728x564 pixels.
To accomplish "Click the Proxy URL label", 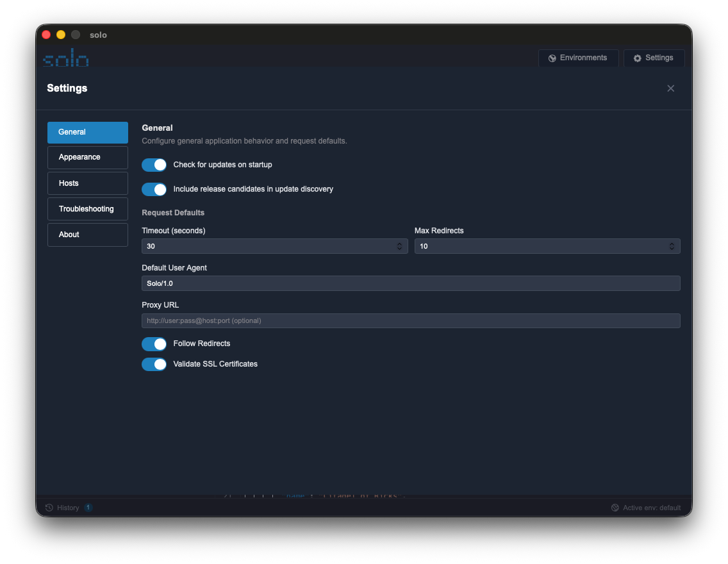I will [160, 305].
